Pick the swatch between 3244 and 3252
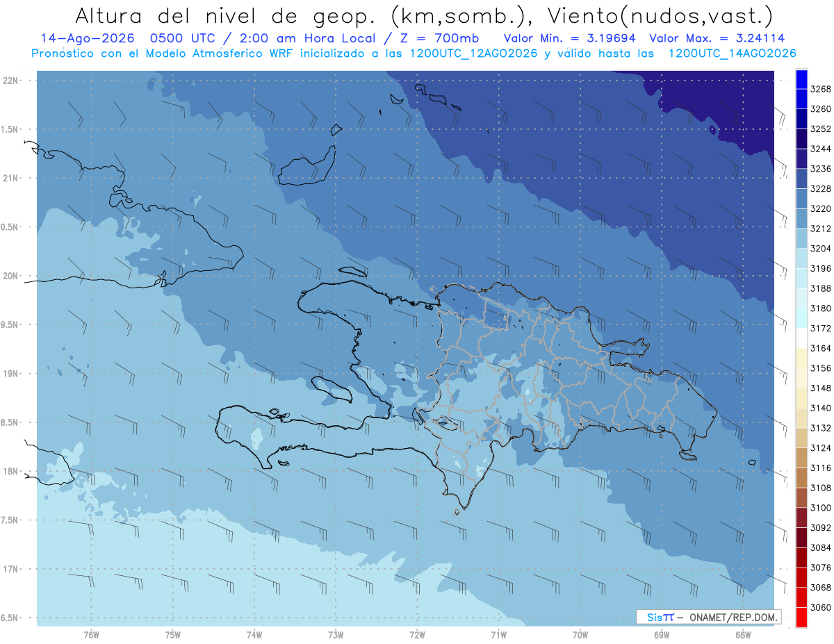 click(801, 139)
